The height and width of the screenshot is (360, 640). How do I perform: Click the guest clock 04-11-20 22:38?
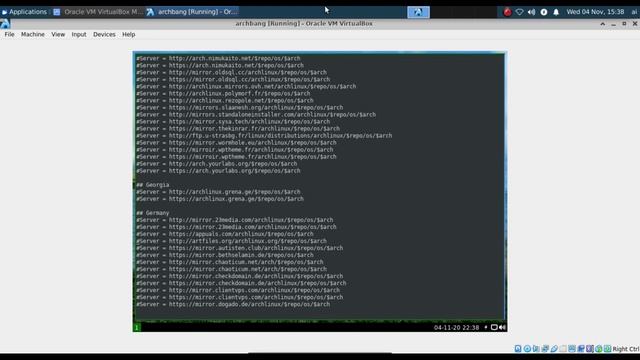click(456, 327)
